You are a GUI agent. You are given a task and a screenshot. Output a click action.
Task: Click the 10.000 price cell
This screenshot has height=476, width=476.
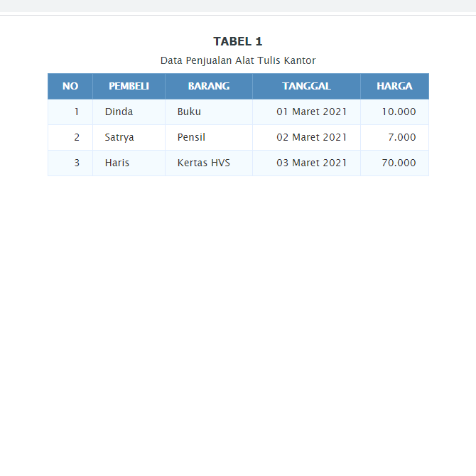394,112
